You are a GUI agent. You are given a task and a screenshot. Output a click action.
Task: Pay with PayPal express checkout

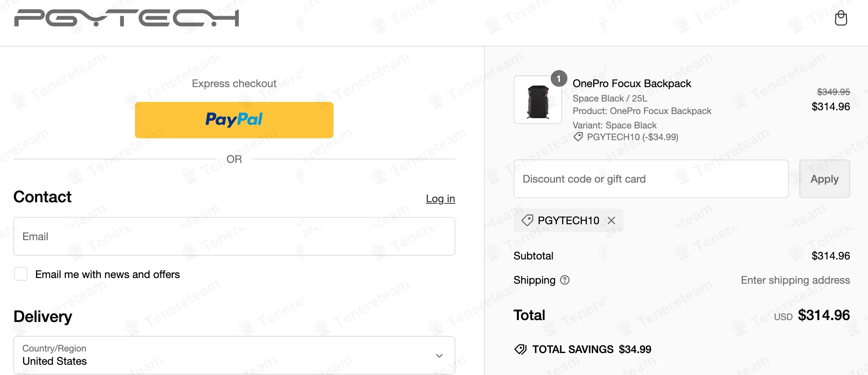[x=234, y=120]
